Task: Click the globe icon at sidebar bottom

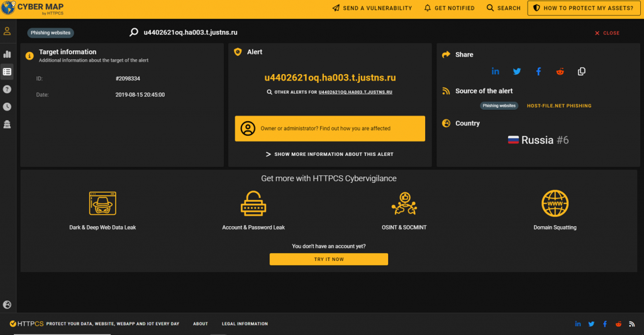Action: [x=7, y=305]
